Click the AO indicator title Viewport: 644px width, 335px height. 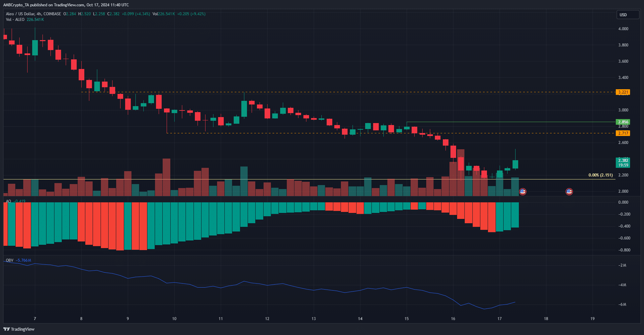coord(9,201)
